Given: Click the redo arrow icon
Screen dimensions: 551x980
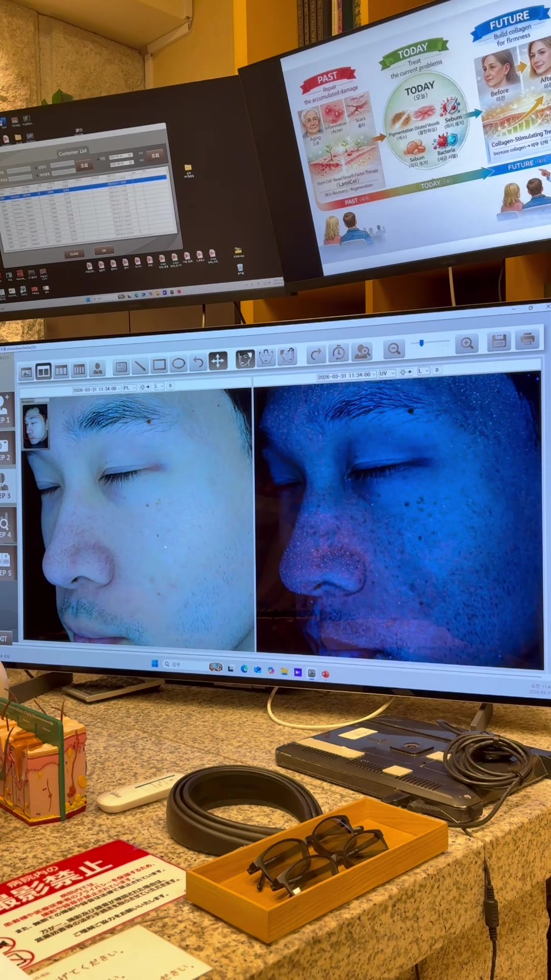Looking at the screenshot, I should pyautogui.click(x=316, y=354).
